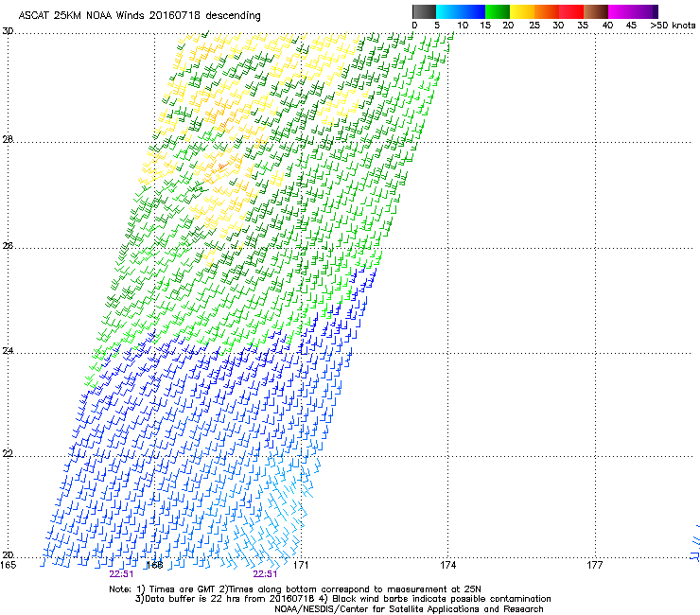Click the legend scale value '25'
This screenshot has width=700, height=615.
coord(534,26)
